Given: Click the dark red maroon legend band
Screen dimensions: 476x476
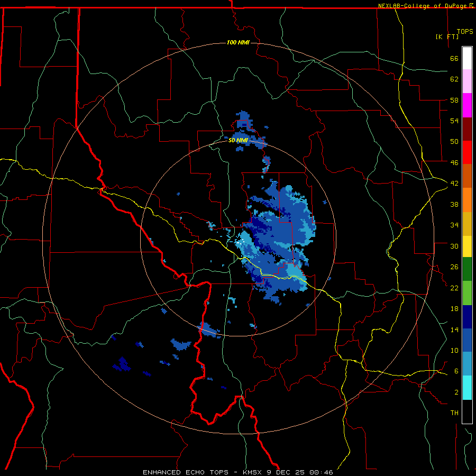Looking at the screenshot, I should tap(467, 129).
